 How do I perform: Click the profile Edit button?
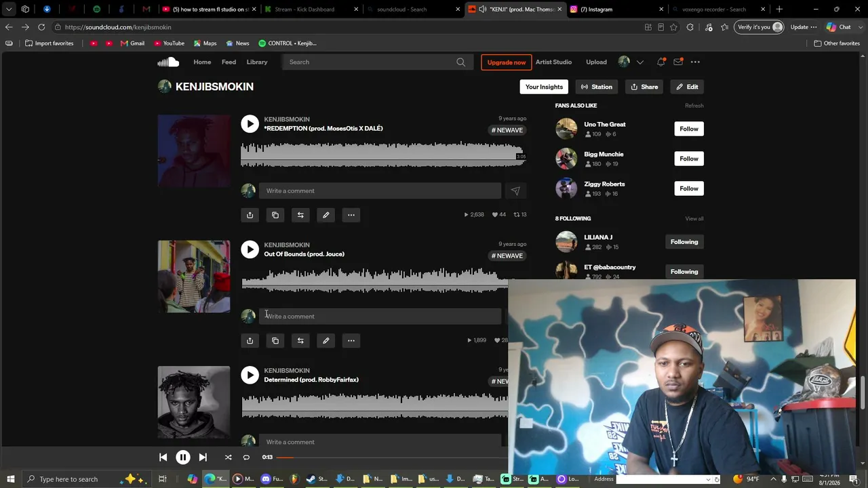[x=687, y=87]
